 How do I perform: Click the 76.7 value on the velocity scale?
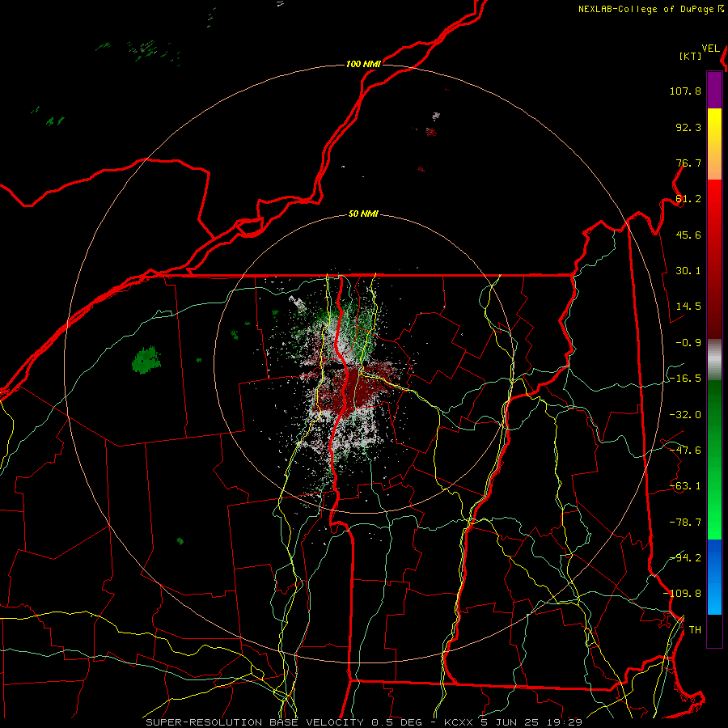pyautogui.click(x=688, y=163)
